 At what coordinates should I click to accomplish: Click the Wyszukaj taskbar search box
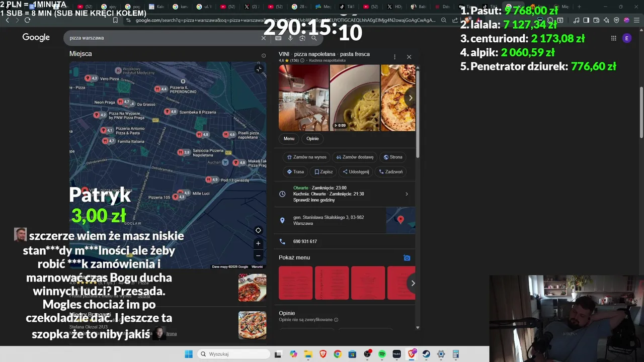pyautogui.click(x=233, y=354)
